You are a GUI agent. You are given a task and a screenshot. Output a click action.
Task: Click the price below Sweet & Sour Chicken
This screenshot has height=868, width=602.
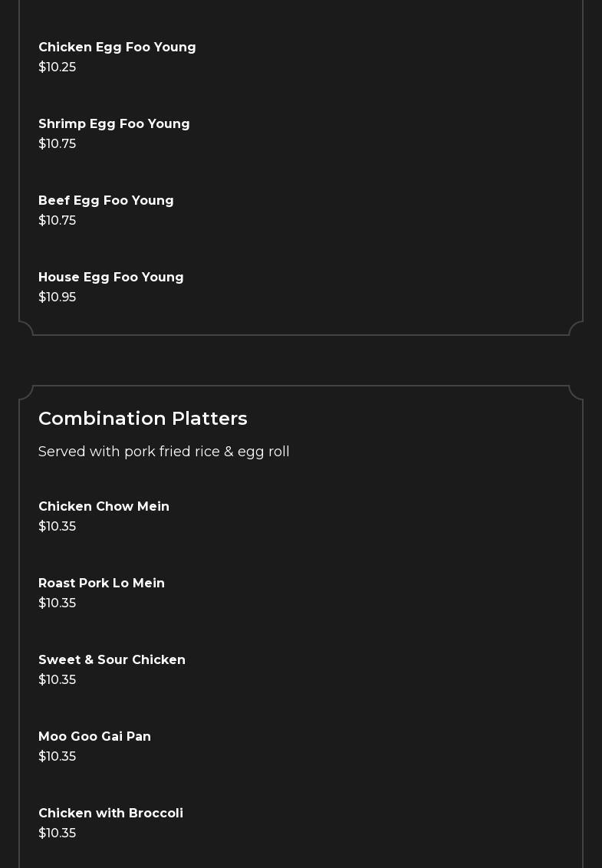[58, 680]
